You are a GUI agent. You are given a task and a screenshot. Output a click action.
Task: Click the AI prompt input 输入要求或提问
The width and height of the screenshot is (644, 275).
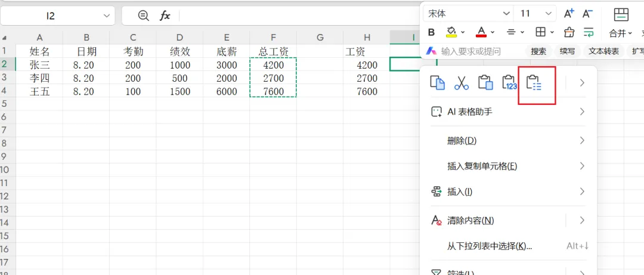[x=470, y=51]
